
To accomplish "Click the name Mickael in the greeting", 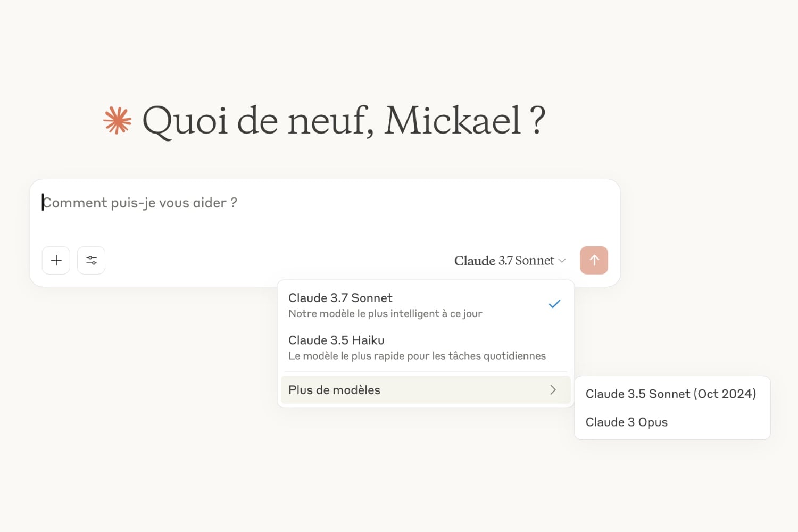I will (x=452, y=121).
